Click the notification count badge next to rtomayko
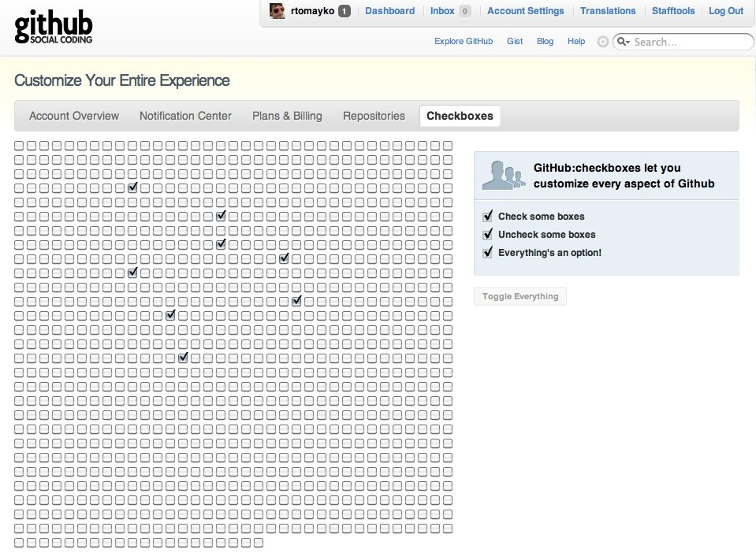 [344, 11]
